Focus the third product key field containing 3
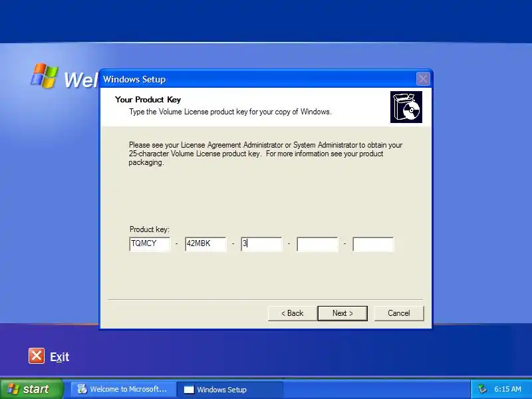The width and height of the screenshot is (532, 399). 261,244
